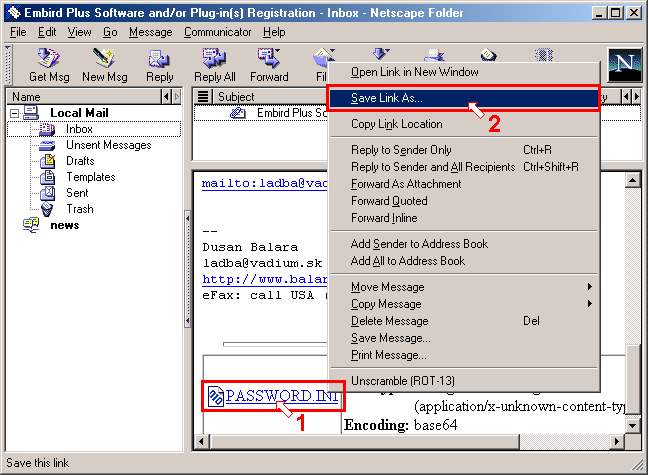Click the horizontal scrollbar thumb in message
Screen dimensions: 648x475
coord(364,442)
